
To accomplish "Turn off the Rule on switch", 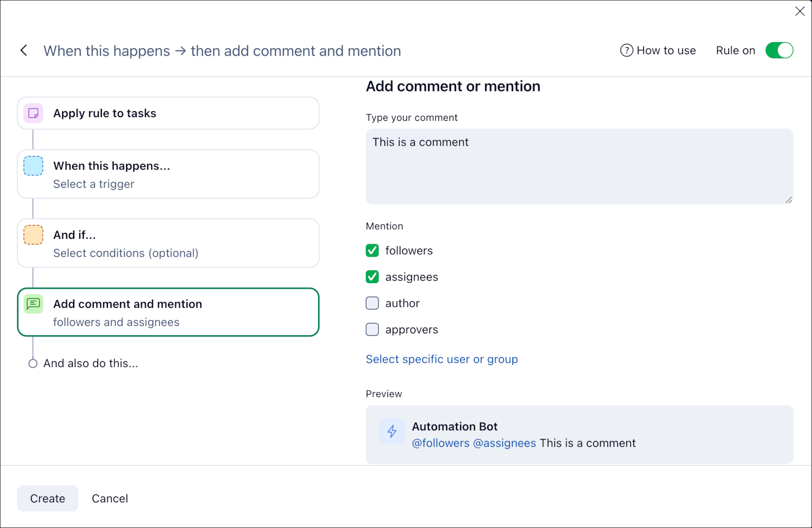I will click(x=779, y=50).
